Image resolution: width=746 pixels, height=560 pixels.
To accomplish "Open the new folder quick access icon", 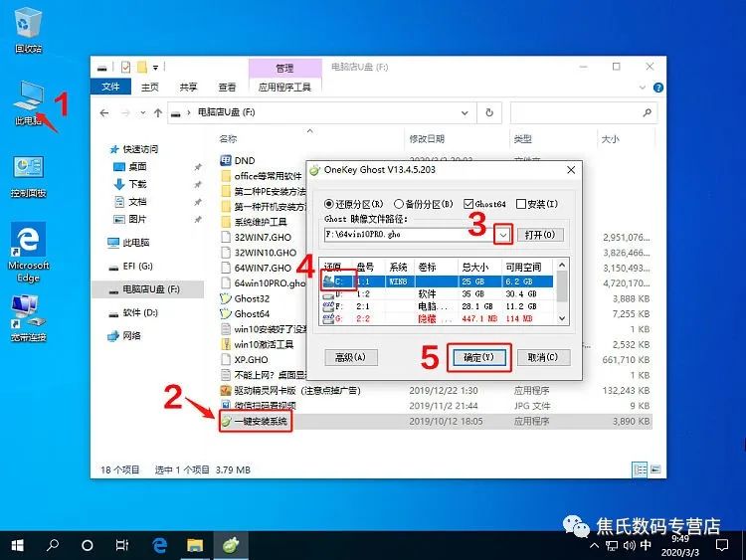I will point(142,67).
